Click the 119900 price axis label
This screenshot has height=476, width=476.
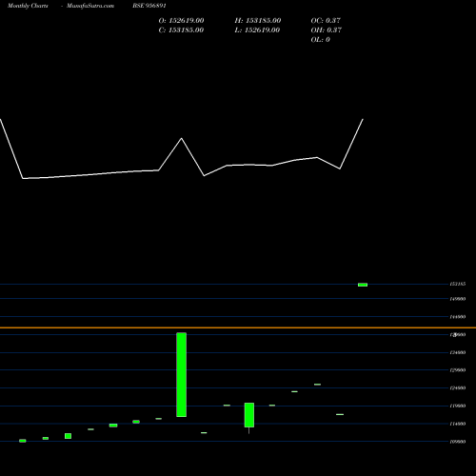pos(458,406)
